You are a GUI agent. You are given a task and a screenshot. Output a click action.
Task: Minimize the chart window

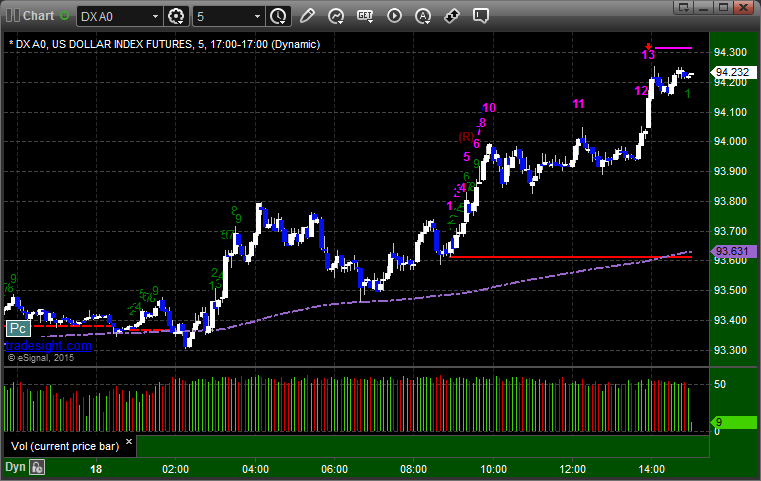click(x=703, y=7)
